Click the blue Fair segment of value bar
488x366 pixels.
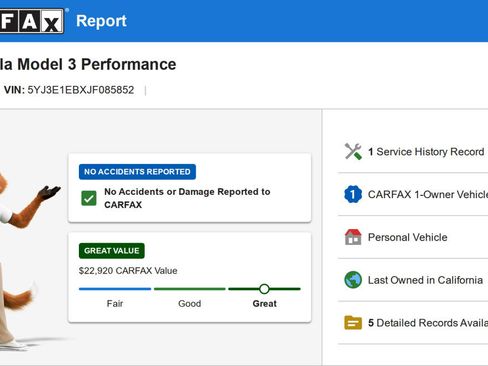pyautogui.click(x=115, y=289)
